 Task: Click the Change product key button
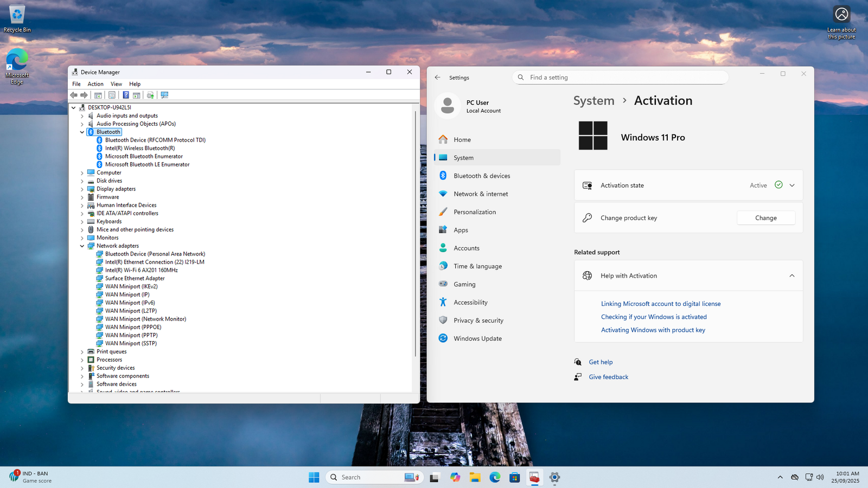(765, 218)
